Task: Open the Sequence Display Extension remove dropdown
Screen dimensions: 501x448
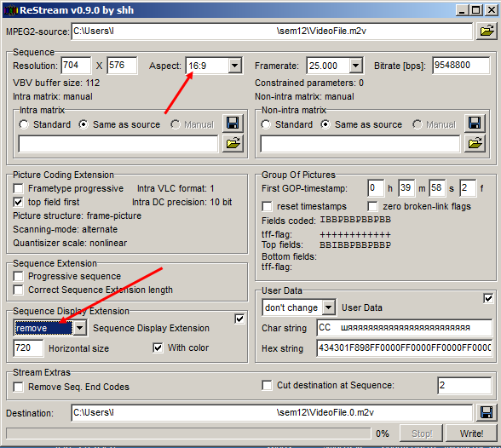Action: click(x=79, y=328)
